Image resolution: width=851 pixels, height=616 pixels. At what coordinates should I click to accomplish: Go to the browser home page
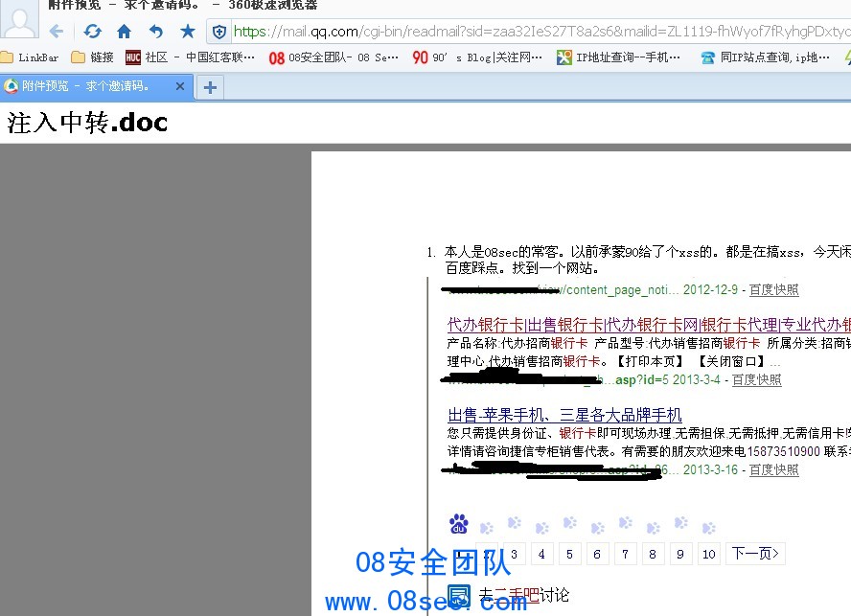pyautogui.click(x=125, y=32)
